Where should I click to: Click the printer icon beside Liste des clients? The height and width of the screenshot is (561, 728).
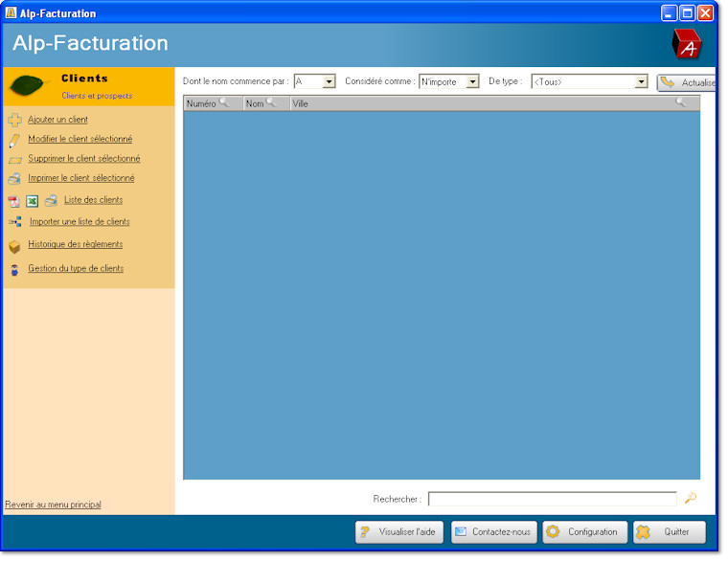(51, 201)
